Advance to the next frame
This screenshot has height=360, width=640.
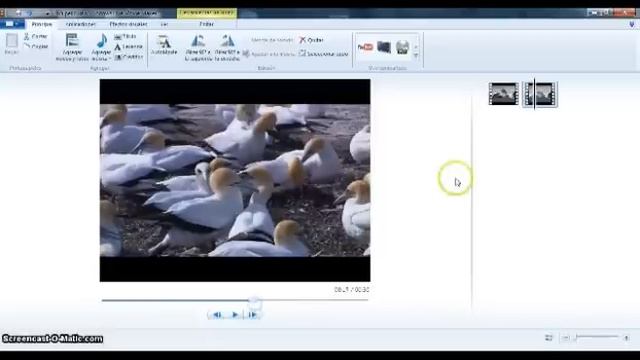point(252,315)
